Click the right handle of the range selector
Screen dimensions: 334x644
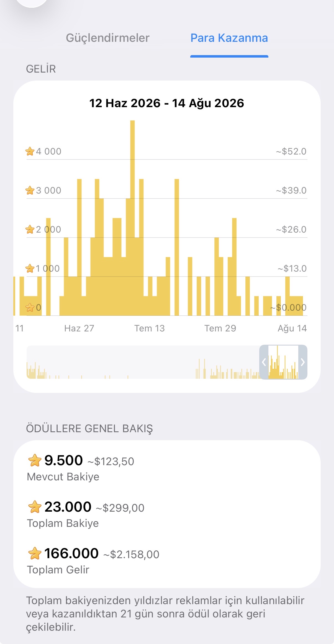303,362
